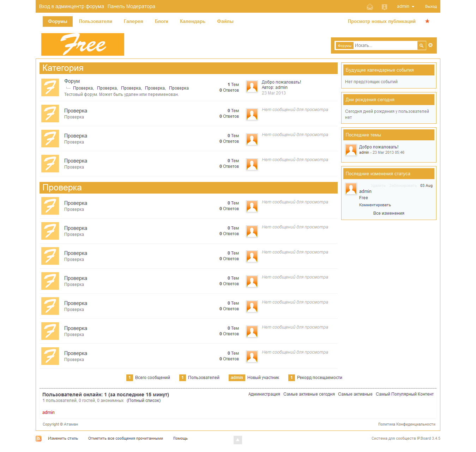Open the notifications icon in top bar
This screenshot has height=452, width=476.
click(384, 7)
